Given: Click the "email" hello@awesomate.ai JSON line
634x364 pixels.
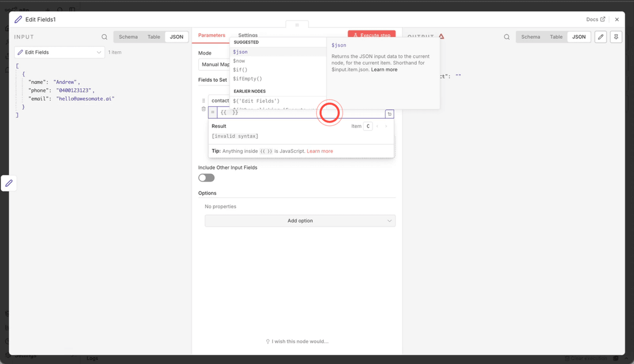Looking at the screenshot, I should click(x=71, y=98).
